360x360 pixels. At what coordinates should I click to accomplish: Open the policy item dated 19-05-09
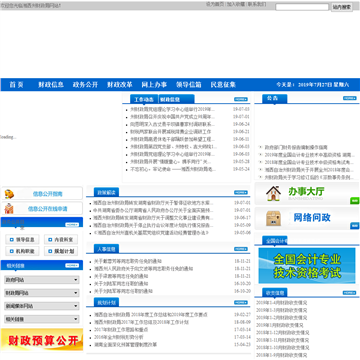click(x=153, y=225)
